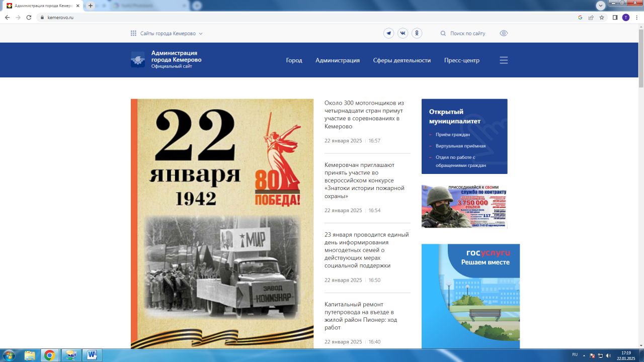
Task: Click the network computers taskbar icon
Action: click(71, 355)
